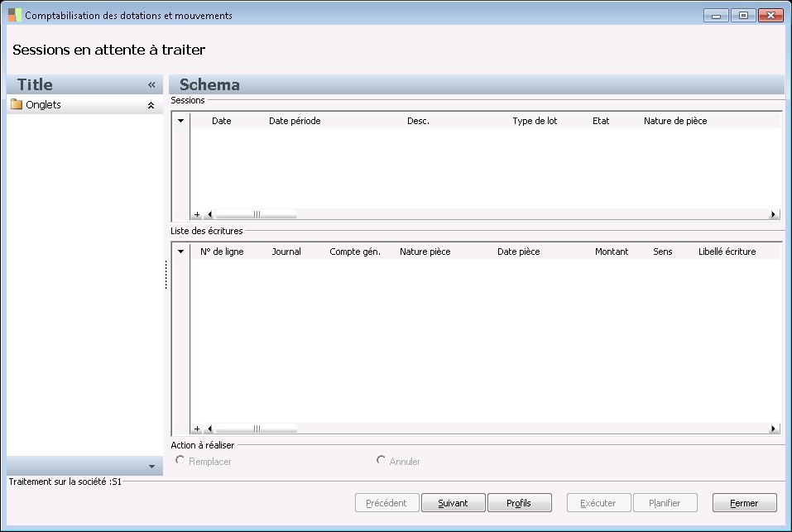Viewport: 792px width, 532px height.
Task: Click the Sessions horizontal scrollbar thumb
Action: click(256, 214)
